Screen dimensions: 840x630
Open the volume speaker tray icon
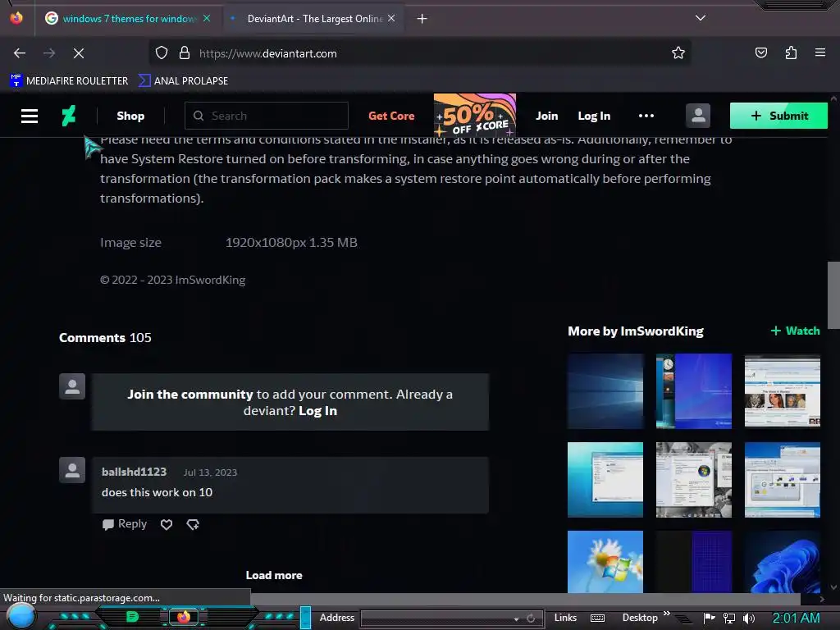click(x=749, y=619)
